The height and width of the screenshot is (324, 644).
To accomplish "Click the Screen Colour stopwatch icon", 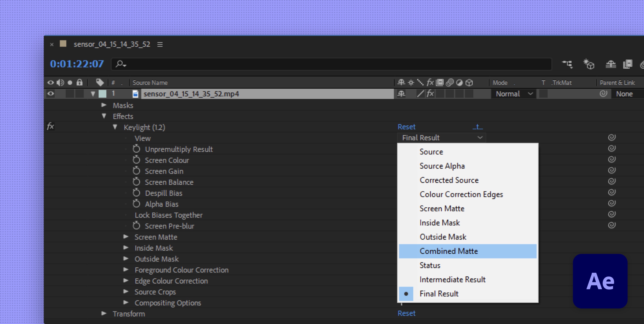I will (x=136, y=160).
